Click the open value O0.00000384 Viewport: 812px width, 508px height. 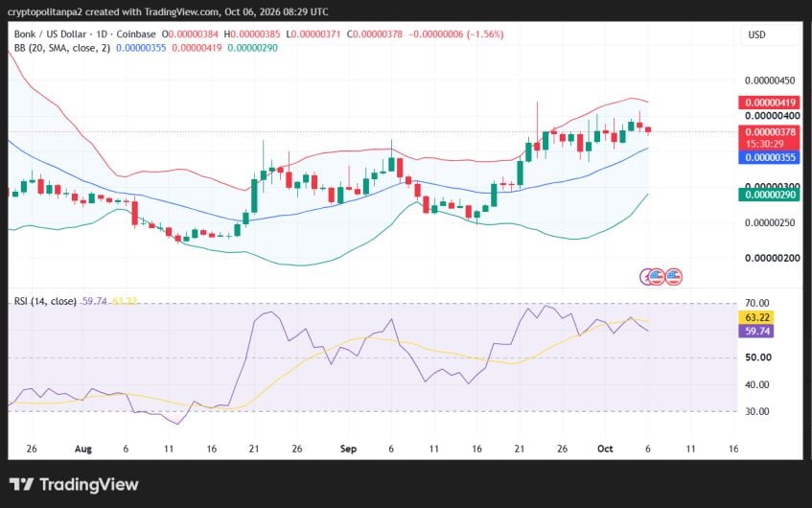(x=190, y=35)
